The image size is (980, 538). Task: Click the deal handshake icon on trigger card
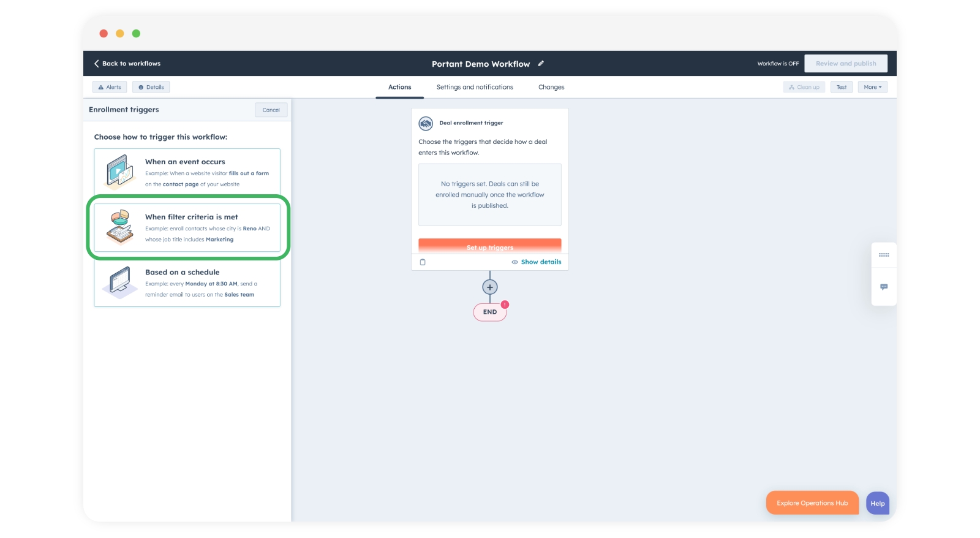[426, 123]
